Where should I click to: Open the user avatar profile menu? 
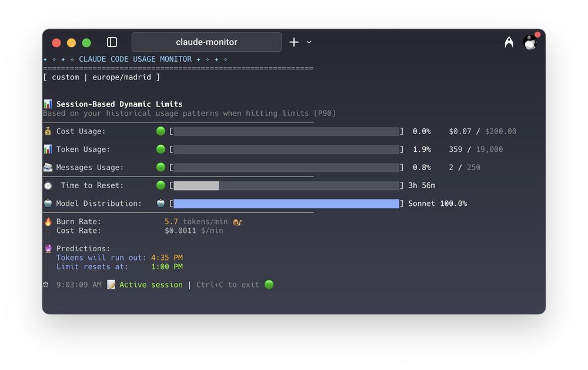click(x=530, y=42)
